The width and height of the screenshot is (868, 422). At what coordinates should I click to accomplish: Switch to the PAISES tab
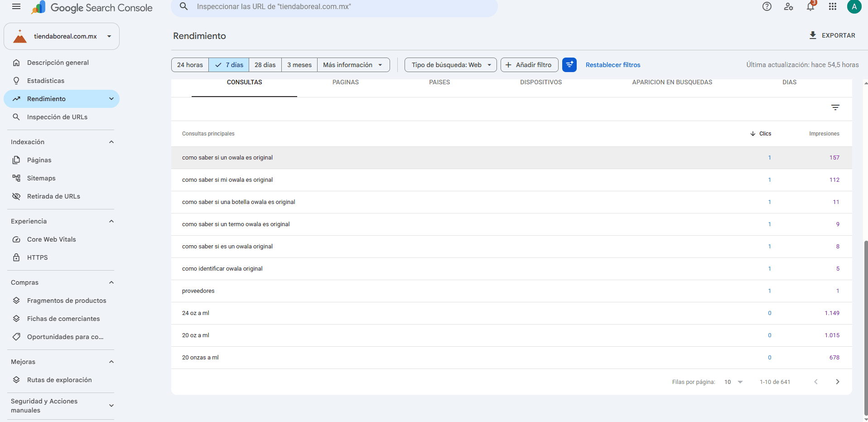[x=439, y=82]
